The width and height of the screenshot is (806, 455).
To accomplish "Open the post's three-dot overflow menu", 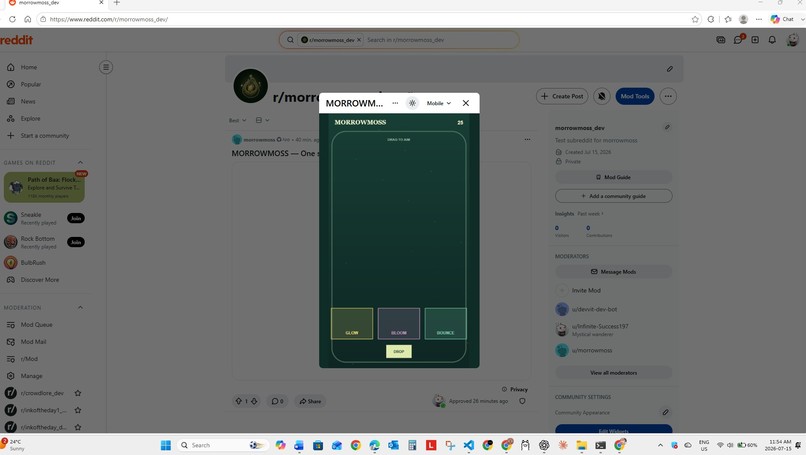I will (x=527, y=139).
